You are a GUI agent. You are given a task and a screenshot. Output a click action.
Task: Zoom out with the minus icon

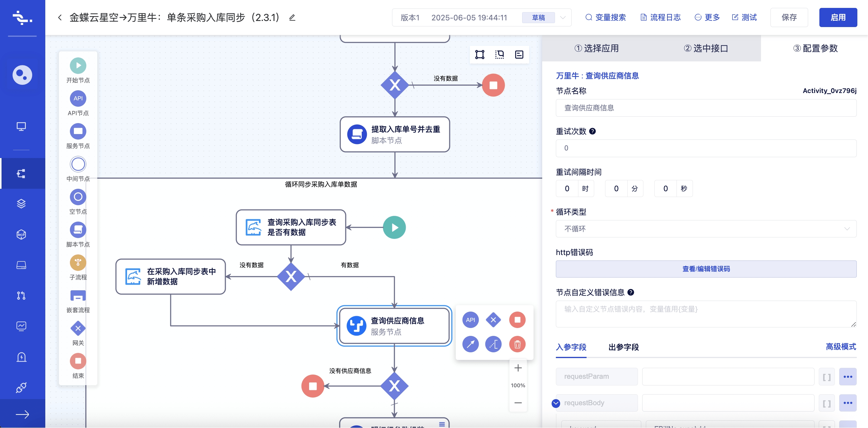click(518, 402)
